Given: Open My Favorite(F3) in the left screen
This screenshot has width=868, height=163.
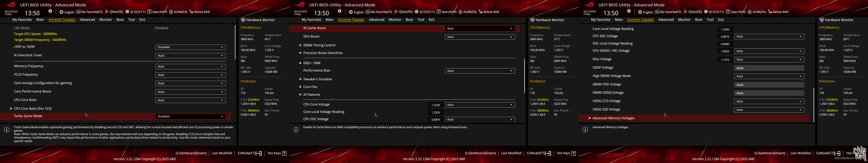Looking at the screenshot, I should (89, 12).
